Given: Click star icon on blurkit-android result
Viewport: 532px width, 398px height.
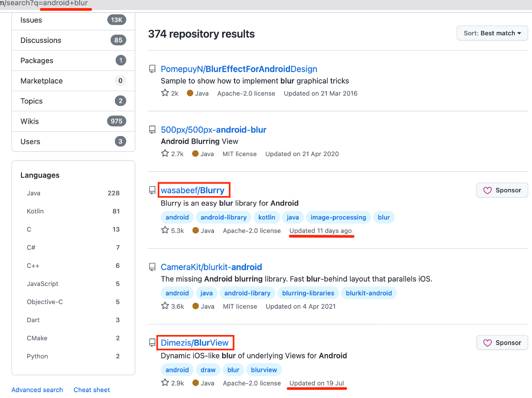Looking at the screenshot, I should click(x=165, y=306).
